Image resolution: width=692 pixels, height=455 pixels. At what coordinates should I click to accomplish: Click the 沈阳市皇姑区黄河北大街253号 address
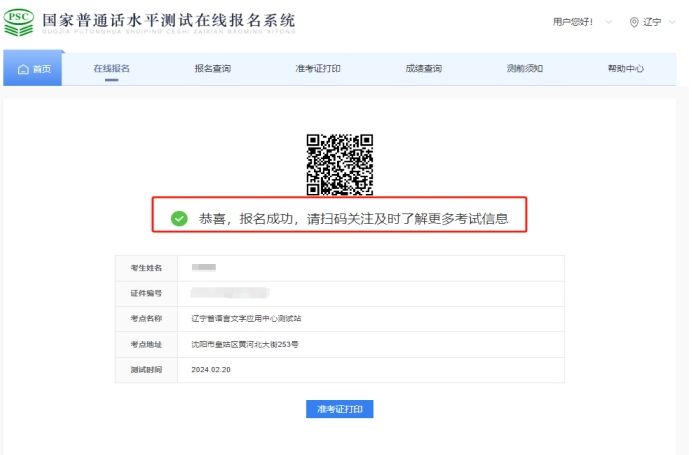pyautogui.click(x=245, y=344)
